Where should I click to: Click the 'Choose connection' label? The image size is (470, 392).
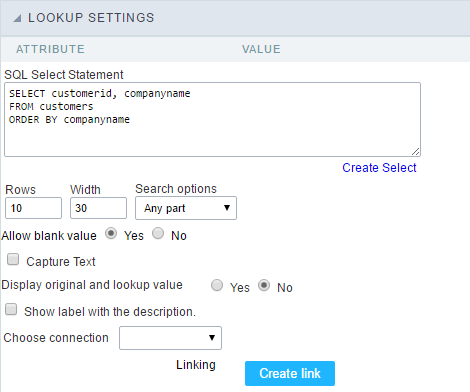pyautogui.click(x=56, y=338)
